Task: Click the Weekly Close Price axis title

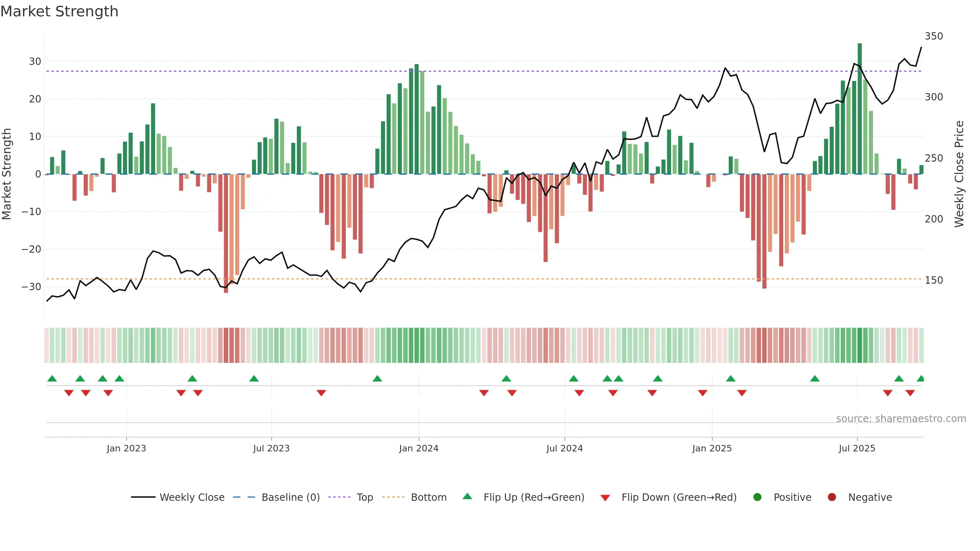Action: (959, 174)
